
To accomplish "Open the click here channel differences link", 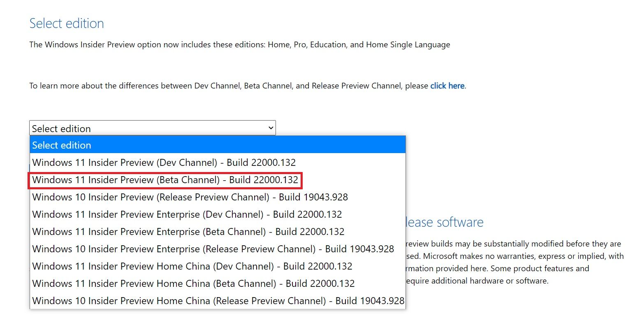I will point(447,86).
